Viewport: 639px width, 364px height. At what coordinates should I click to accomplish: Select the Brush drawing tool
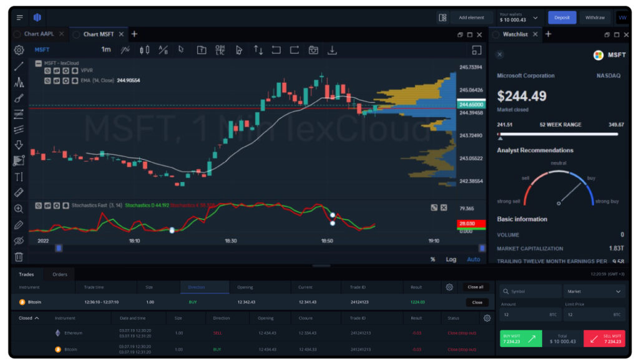(x=19, y=97)
